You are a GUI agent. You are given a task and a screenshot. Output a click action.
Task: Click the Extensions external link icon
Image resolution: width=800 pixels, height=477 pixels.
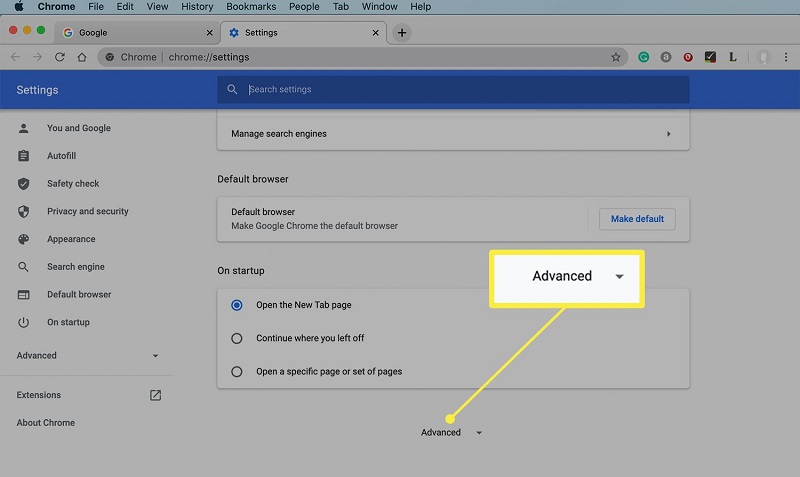click(156, 395)
